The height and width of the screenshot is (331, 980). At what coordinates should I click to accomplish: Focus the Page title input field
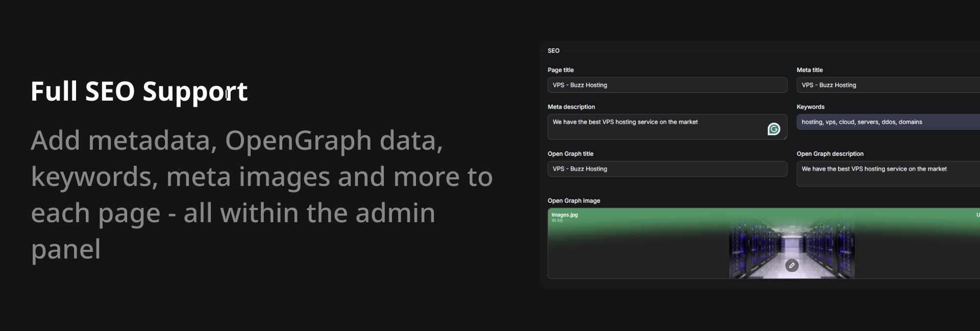667,85
